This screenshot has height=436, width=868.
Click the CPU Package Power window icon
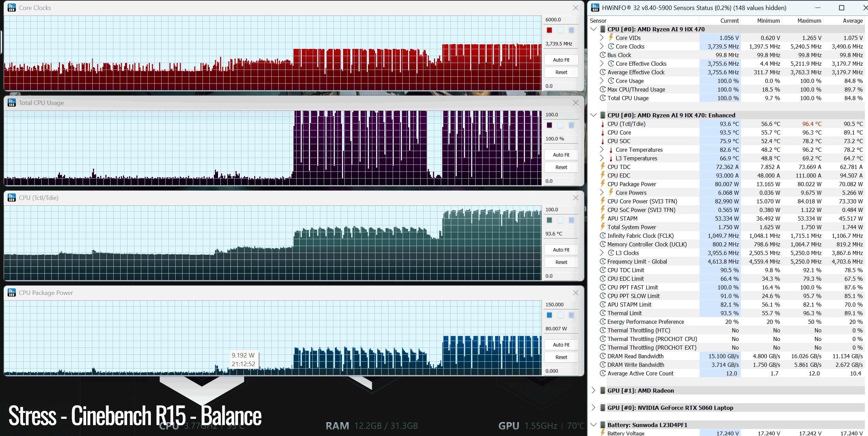coord(12,293)
